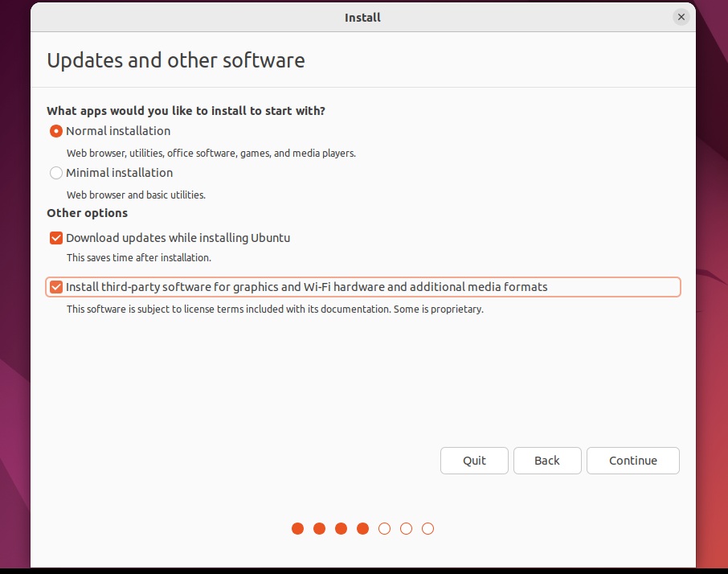
Task: Click the Web browser and basic utilities description
Action: 136,195
